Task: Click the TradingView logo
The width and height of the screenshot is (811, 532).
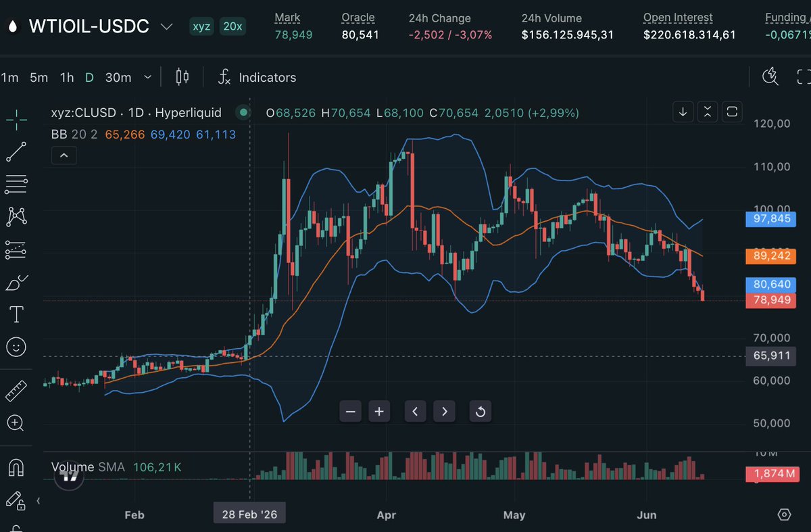Action: (x=70, y=475)
